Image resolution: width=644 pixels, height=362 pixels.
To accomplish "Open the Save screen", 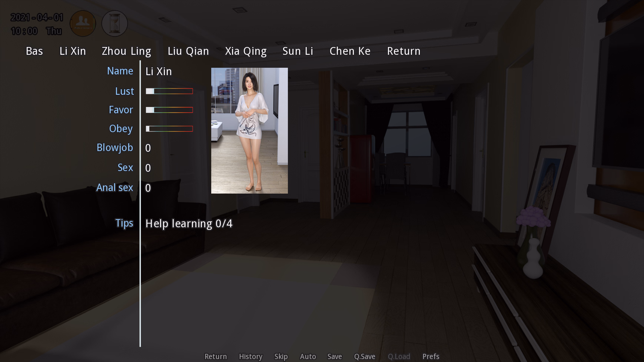I will tap(335, 356).
